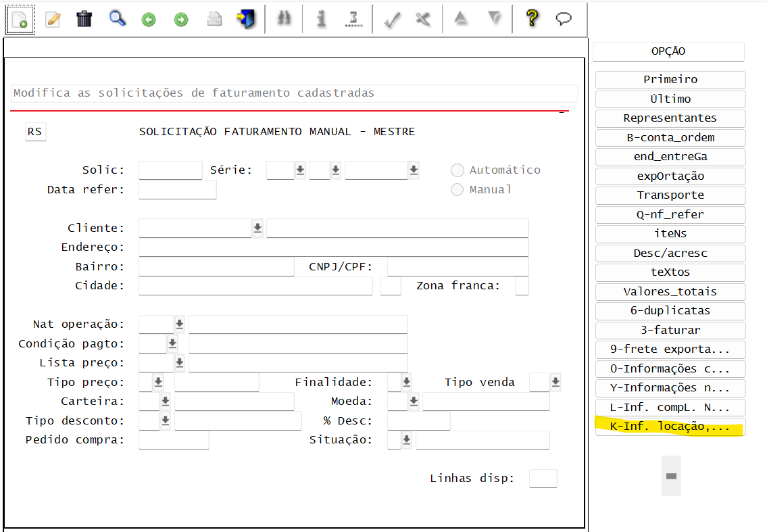Click the confirm checkmark icon
The image size is (767, 532).
click(x=392, y=20)
